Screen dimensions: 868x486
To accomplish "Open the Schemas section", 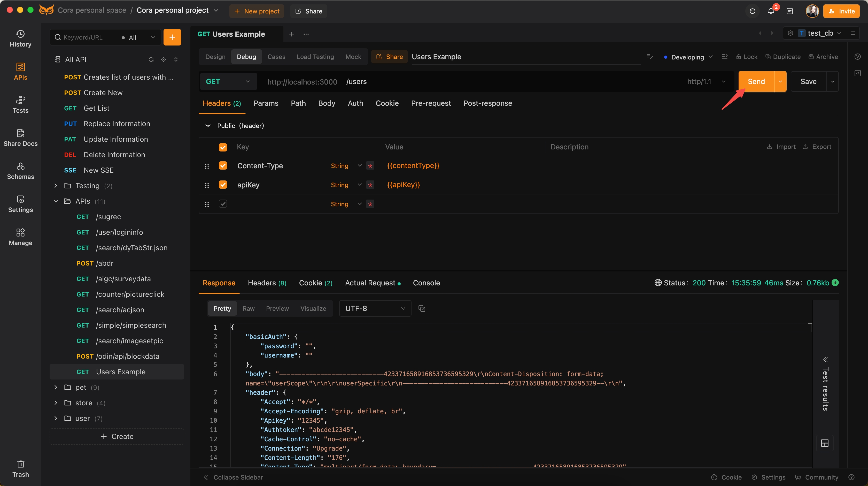I will [x=21, y=171].
